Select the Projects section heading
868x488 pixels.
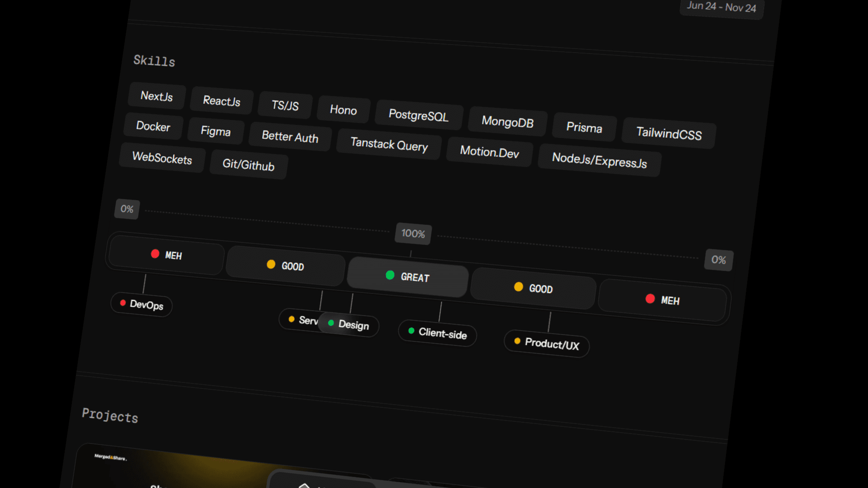click(110, 417)
